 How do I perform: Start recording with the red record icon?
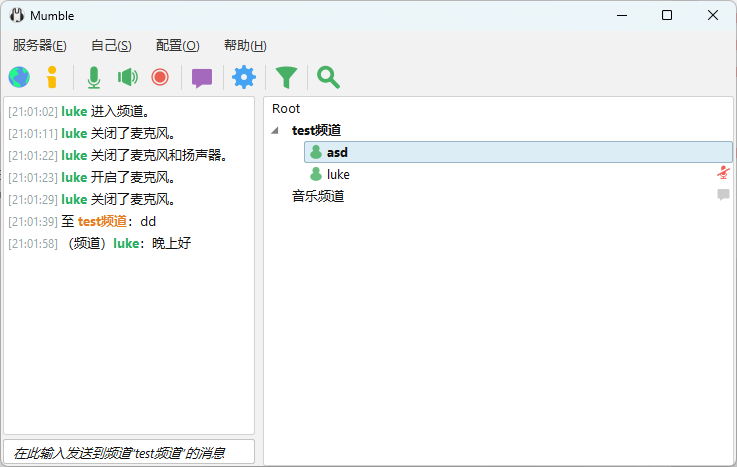[160, 77]
